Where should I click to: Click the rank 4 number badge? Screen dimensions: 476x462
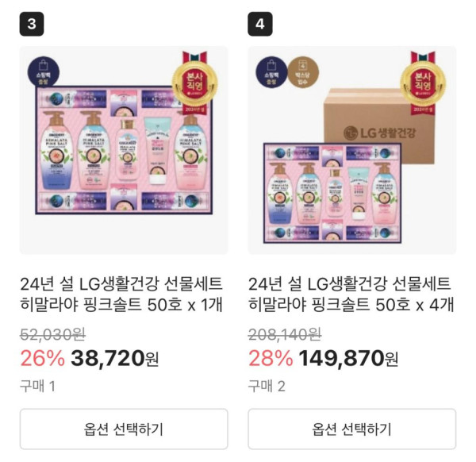(260, 24)
